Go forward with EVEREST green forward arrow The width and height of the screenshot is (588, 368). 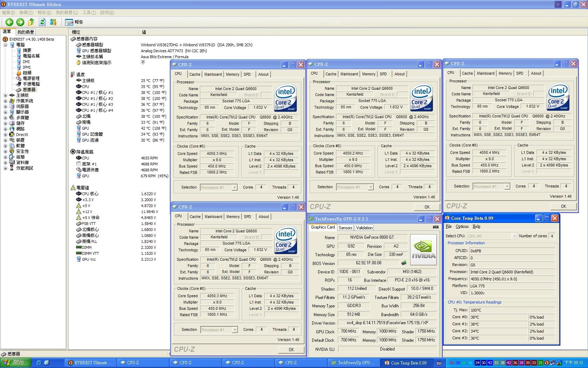point(20,22)
